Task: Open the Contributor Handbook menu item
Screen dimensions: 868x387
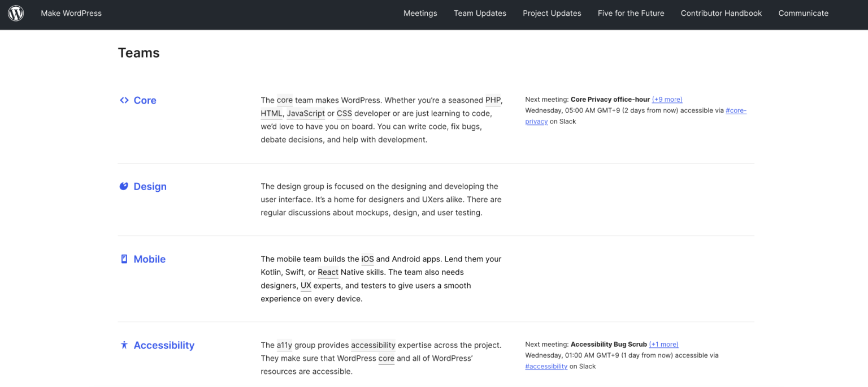Action: [721, 13]
